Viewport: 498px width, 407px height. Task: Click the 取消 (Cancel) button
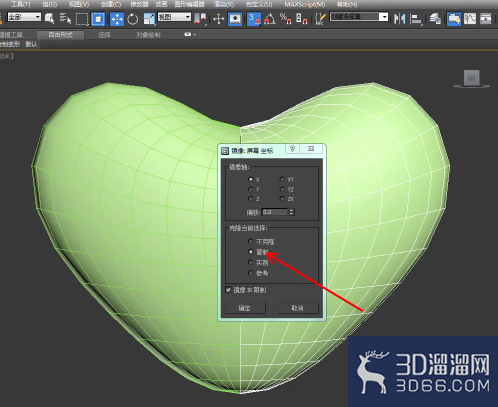pos(298,308)
